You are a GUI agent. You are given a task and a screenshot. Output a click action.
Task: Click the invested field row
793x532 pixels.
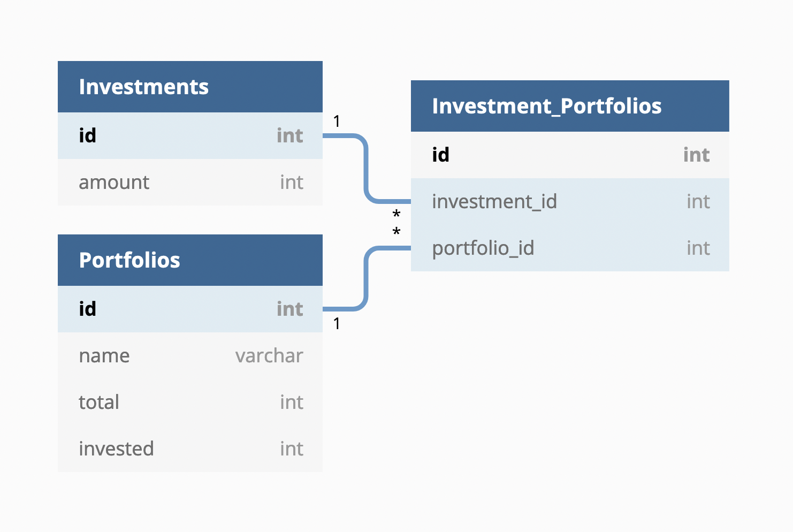190,449
